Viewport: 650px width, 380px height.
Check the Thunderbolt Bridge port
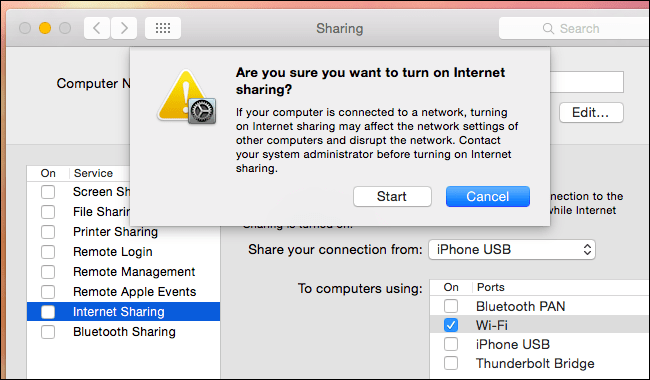click(451, 363)
